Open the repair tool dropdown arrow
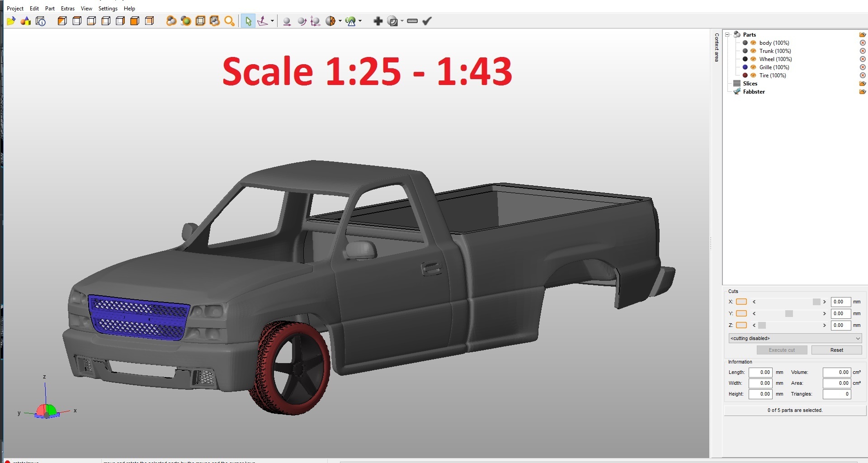The image size is (868, 463). click(x=360, y=21)
